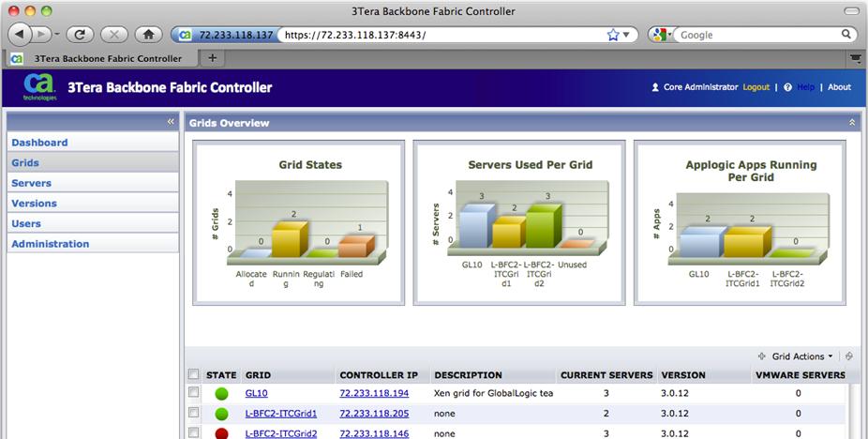Click the Core Administrator user icon
This screenshot has width=868, height=439.
tap(655, 87)
